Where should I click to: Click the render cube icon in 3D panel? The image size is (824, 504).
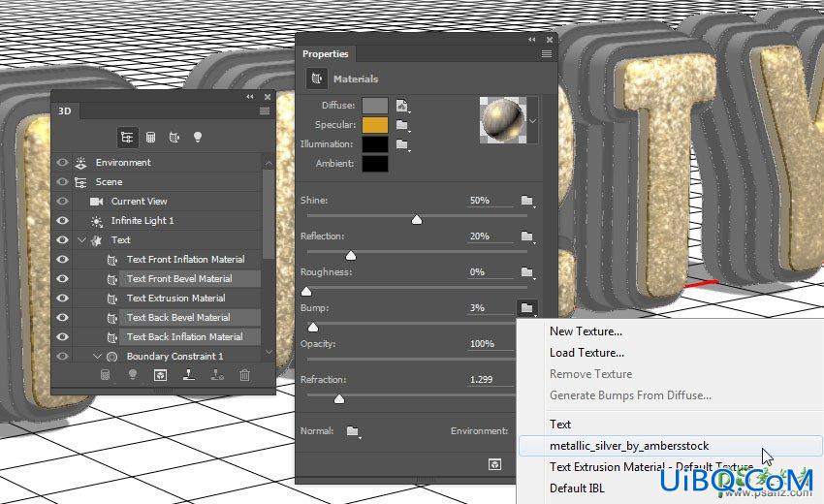pos(160,375)
